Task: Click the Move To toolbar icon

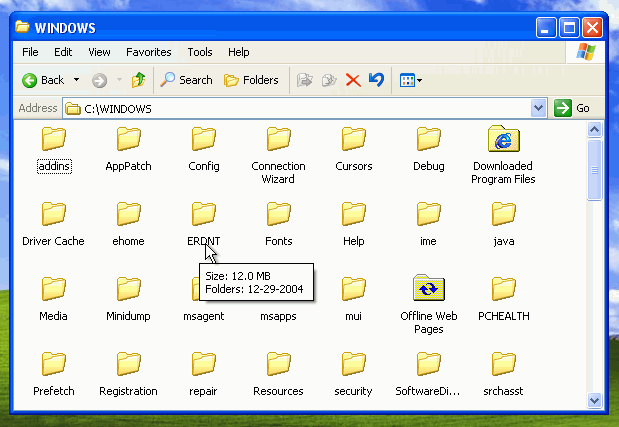Action: tap(304, 80)
